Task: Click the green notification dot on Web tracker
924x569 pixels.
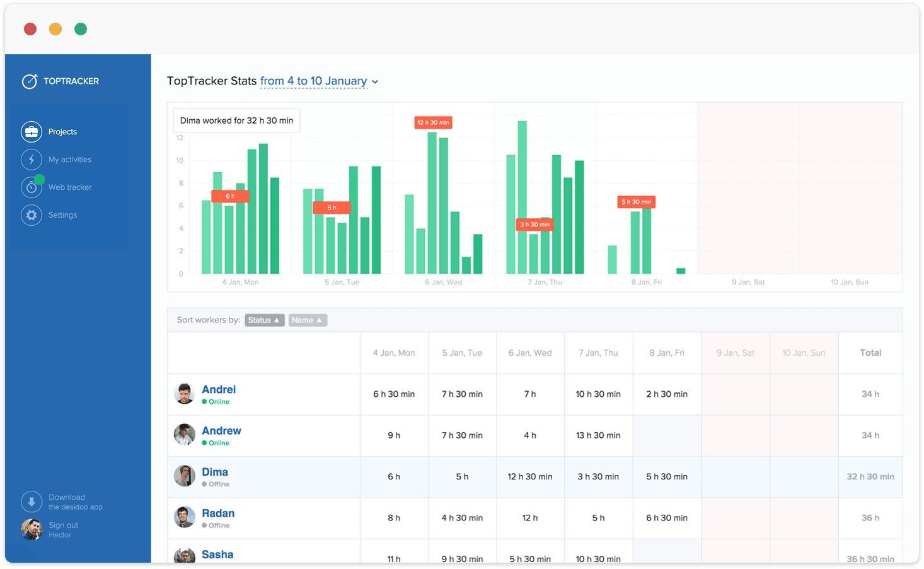Action: click(x=40, y=179)
